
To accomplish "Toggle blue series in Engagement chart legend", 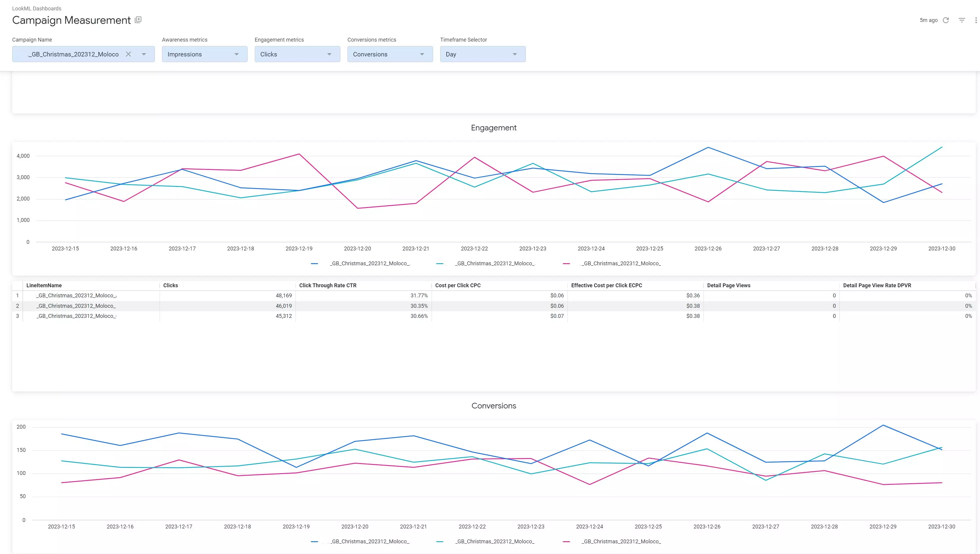I will pos(360,263).
